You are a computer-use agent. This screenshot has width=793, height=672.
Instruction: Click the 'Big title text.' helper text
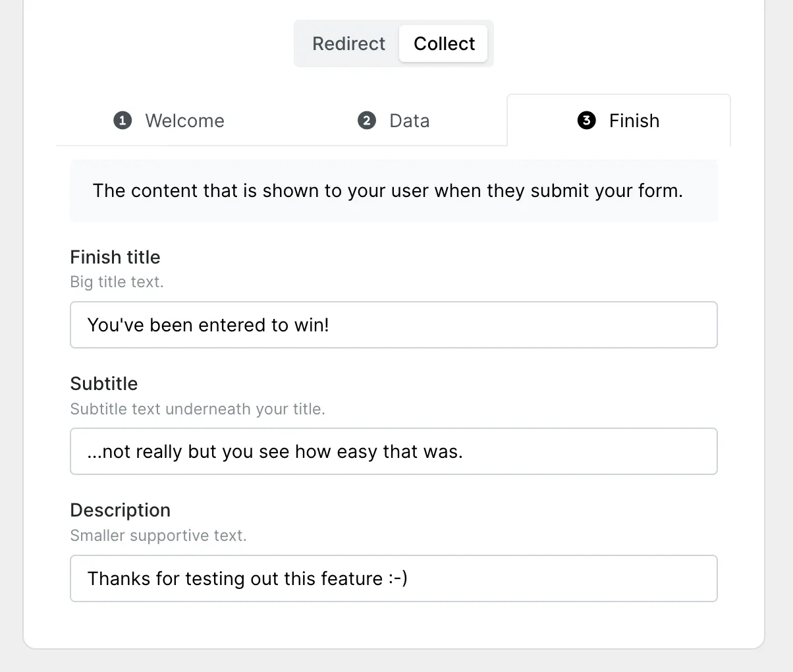coord(117,282)
